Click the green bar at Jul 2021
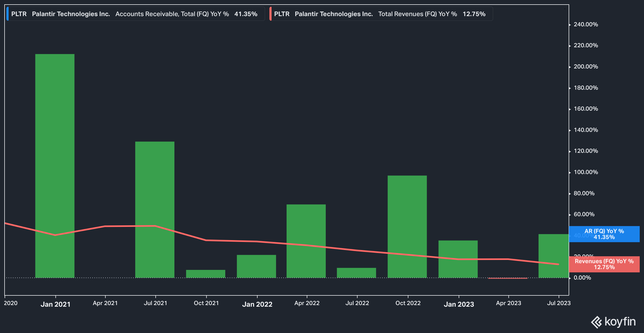The image size is (644, 333). point(155,210)
